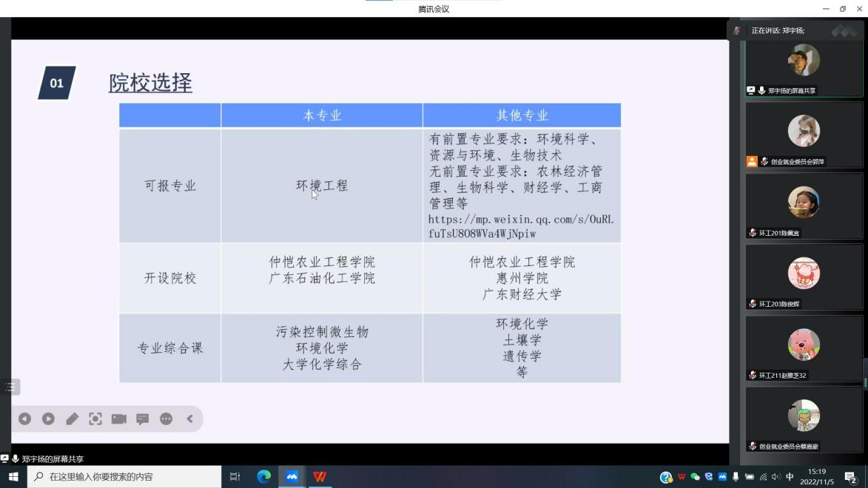Go to previous slide with left arrow
Screen dimensions: 868x488
coord(24,418)
